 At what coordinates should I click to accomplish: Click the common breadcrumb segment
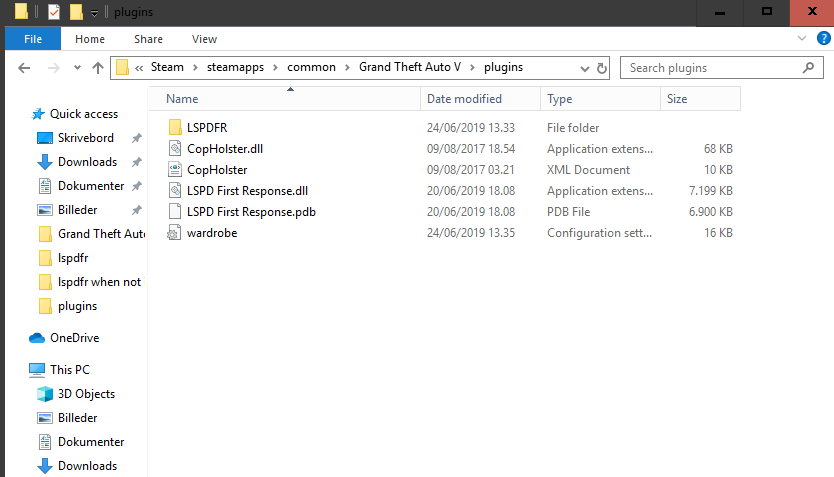point(311,67)
